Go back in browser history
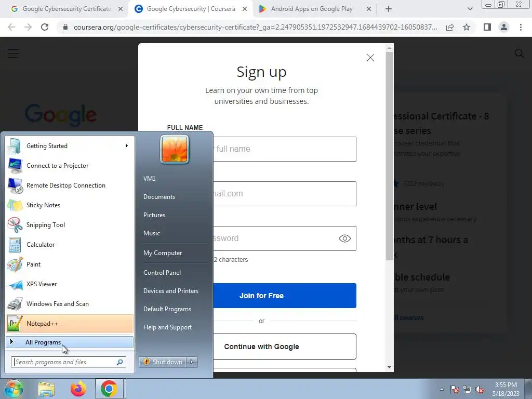The height and width of the screenshot is (399, 532). pyautogui.click(x=11, y=27)
